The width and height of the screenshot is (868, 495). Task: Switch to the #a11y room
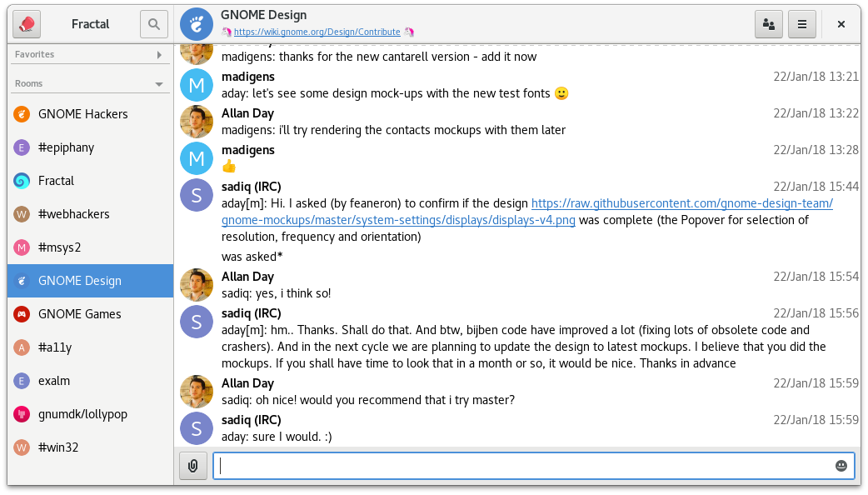click(x=90, y=347)
